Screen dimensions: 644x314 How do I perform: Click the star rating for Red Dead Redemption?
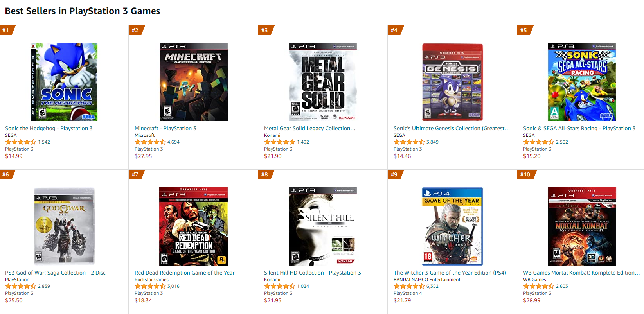tap(150, 286)
